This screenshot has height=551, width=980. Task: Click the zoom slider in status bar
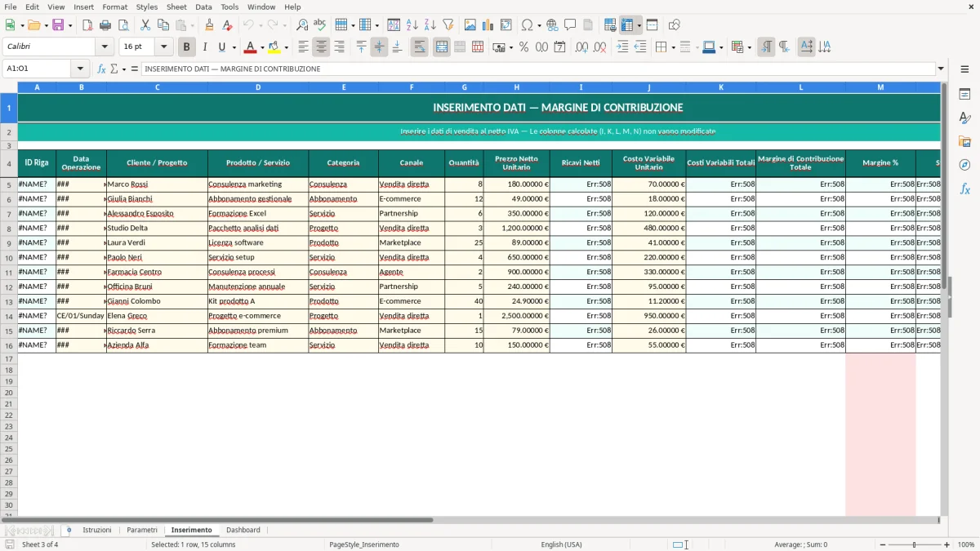(914, 544)
